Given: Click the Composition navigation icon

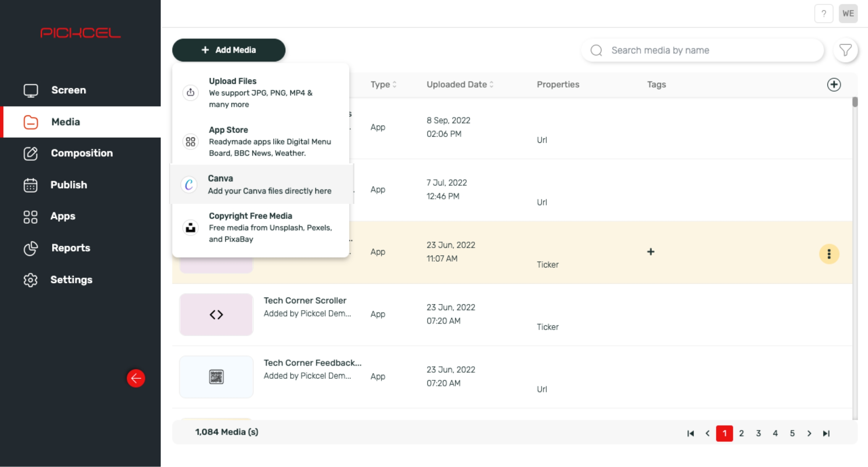Looking at the screenshot, I should click(x=30, y=153).
